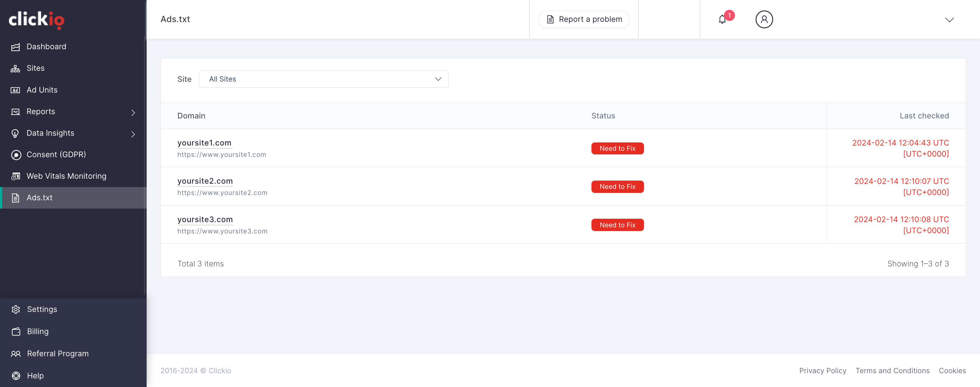Select Reports in the sidebar
The height and width of the screenshot is (387, 980).
73,111
